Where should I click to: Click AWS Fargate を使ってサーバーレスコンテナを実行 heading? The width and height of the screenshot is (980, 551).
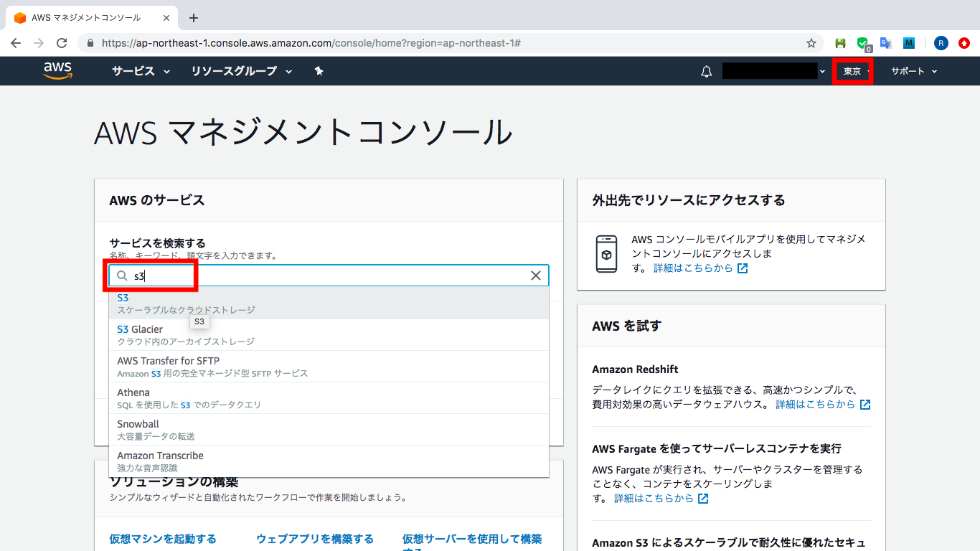pos(716,448)
